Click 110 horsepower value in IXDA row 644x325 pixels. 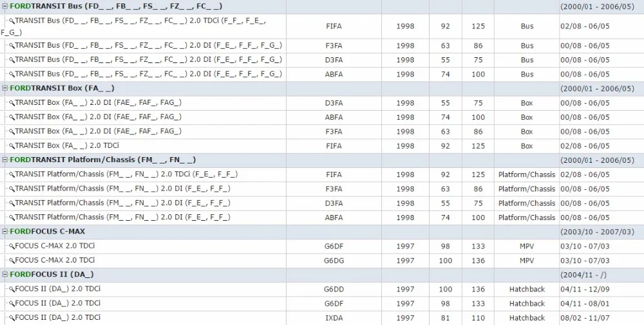(478, 318)
